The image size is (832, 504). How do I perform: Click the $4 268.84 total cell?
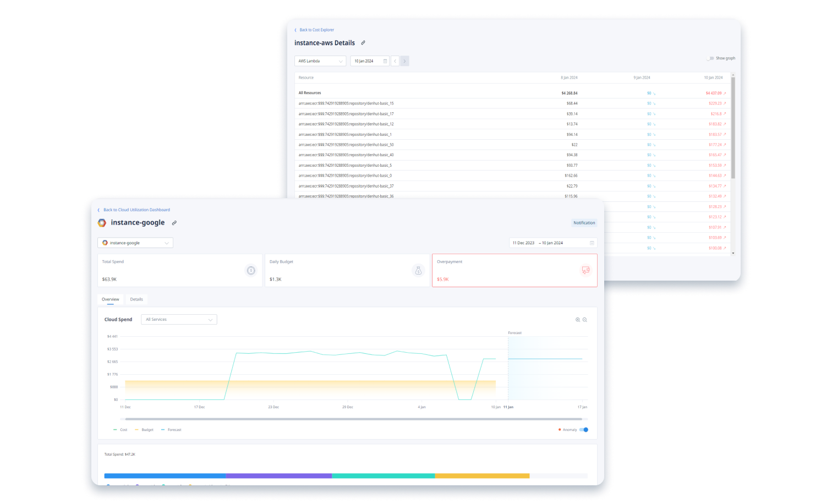coord(570,94)
